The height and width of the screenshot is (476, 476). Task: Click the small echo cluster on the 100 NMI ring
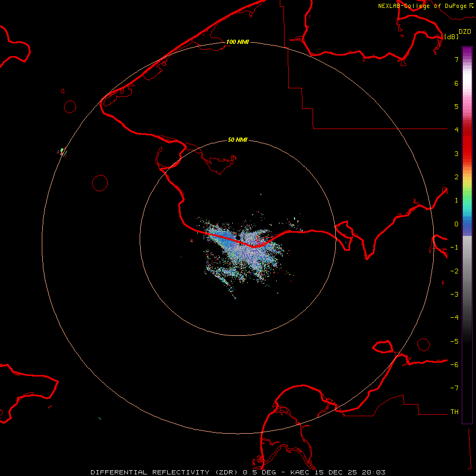click(x=62, y=151)
